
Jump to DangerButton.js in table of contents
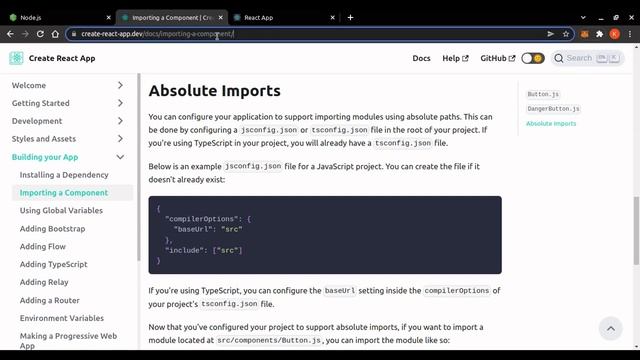coord(553,109)
